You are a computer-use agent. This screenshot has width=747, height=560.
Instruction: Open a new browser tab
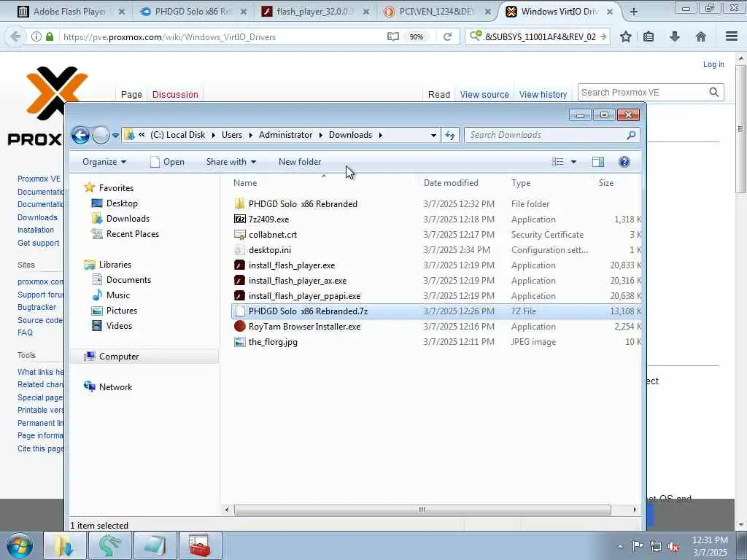[x=634, y=12]
